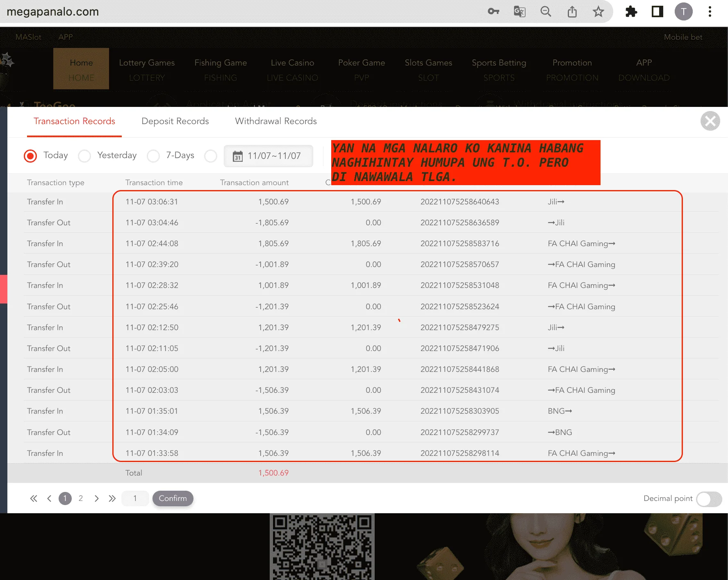The height and width of the screenshot is (580, 728).
Task: Click the MASlot link in top bar
Action: [28, 37]
